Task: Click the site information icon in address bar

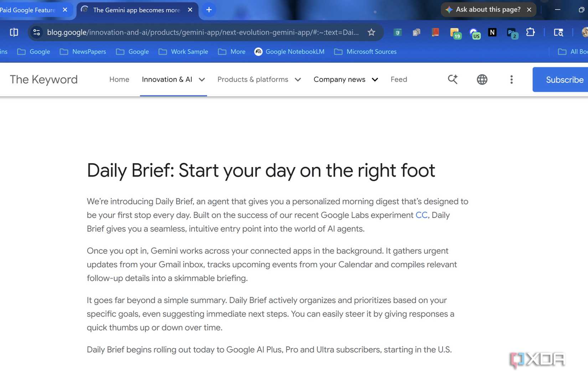Action: [x=36, y=32]
